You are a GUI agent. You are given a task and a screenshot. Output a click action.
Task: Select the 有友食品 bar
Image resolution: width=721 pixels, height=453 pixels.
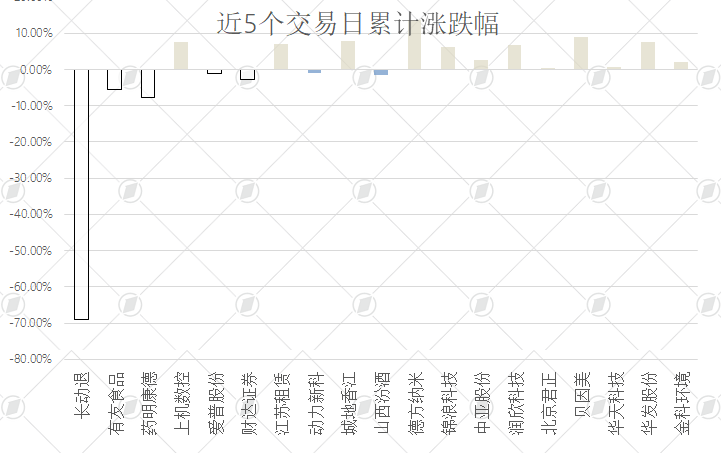114,80
